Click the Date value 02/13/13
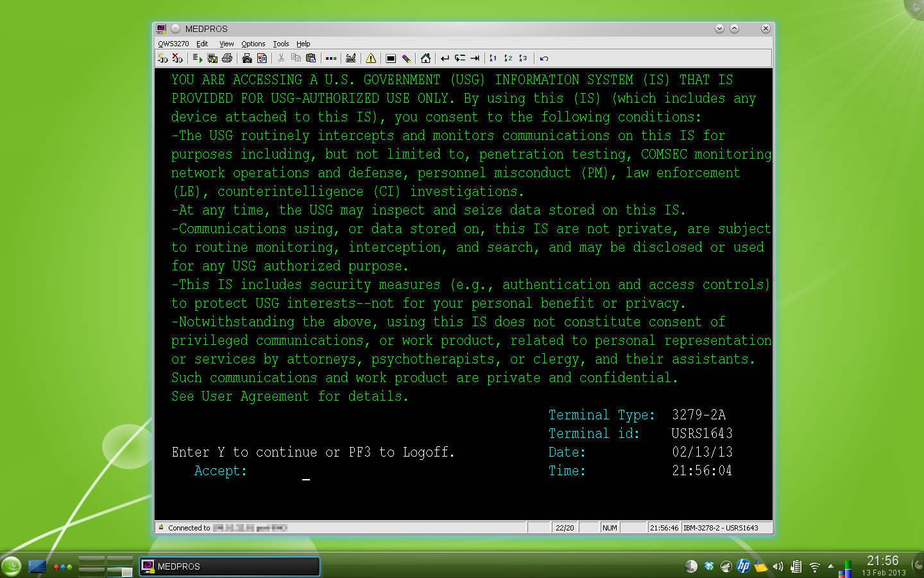 702,452
